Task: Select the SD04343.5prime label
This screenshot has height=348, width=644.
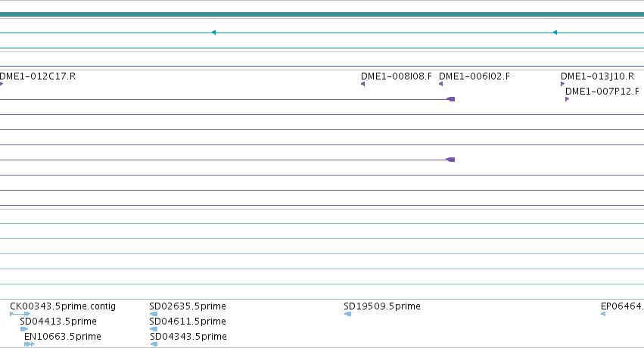Action: (188, 337)
